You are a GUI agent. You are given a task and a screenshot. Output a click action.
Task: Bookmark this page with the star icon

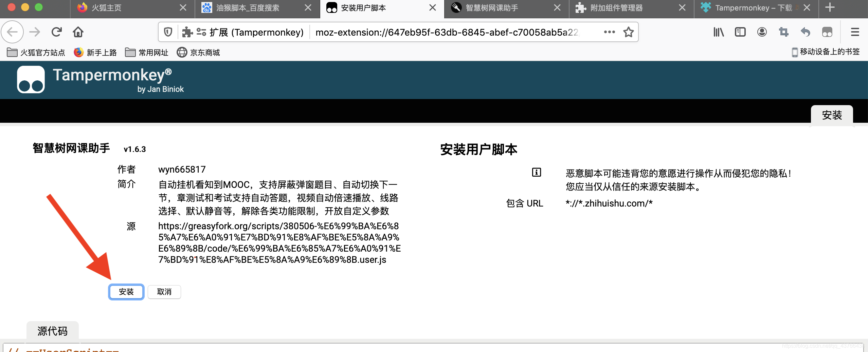pyautogui.click(x=629, y=32)
